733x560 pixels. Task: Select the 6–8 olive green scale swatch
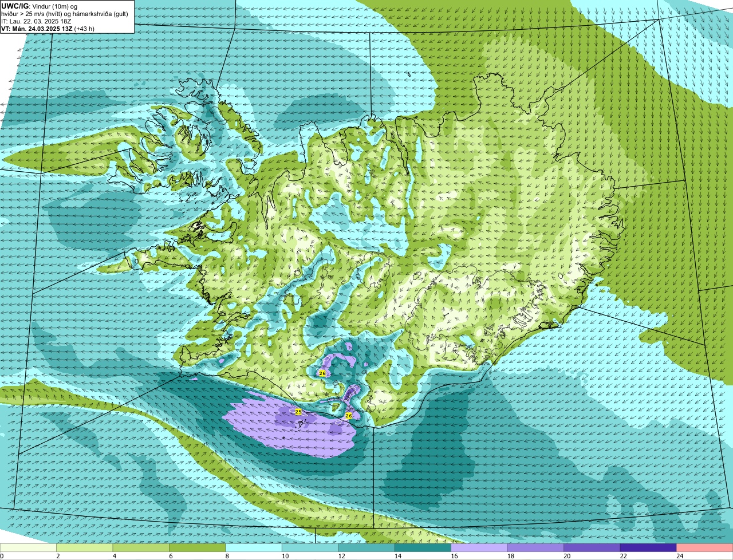click(x=198, y=547)
